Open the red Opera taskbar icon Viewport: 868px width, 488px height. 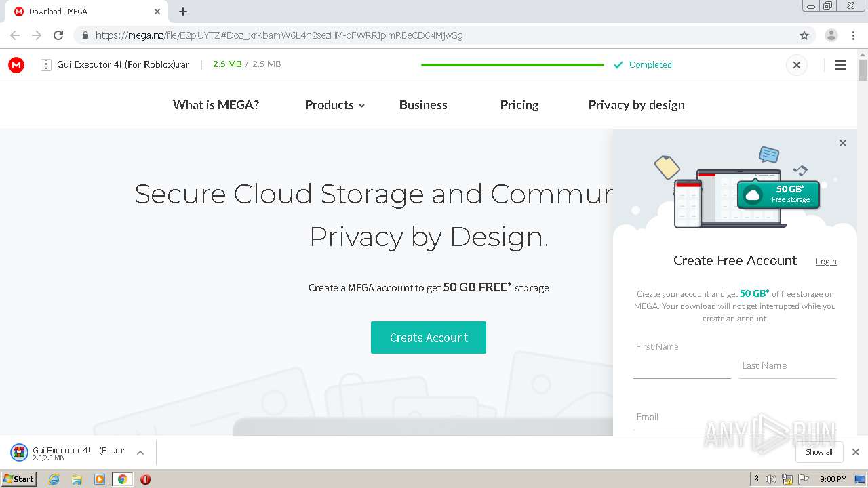145,479
